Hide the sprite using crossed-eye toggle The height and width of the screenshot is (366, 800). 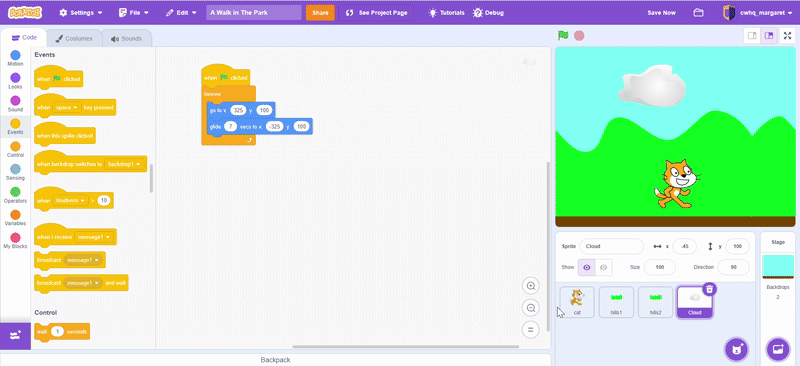point(604,267)
